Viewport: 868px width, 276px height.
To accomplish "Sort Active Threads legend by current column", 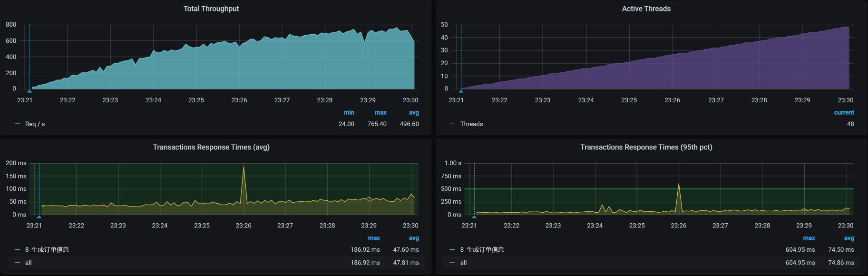I will pyautogui.click(x=844, y=113).
